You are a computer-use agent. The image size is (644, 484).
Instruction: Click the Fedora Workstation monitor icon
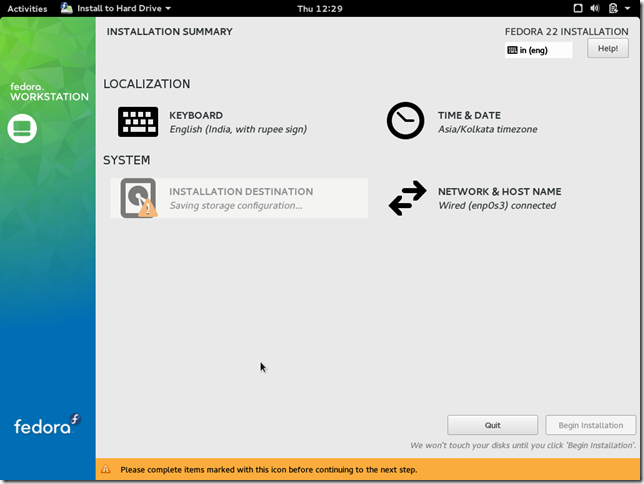coord(22,129)
